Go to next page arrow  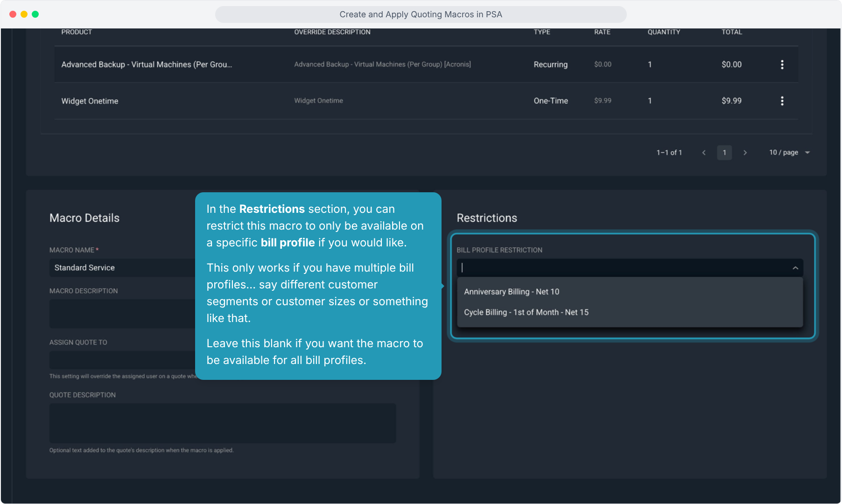(745, 153)
